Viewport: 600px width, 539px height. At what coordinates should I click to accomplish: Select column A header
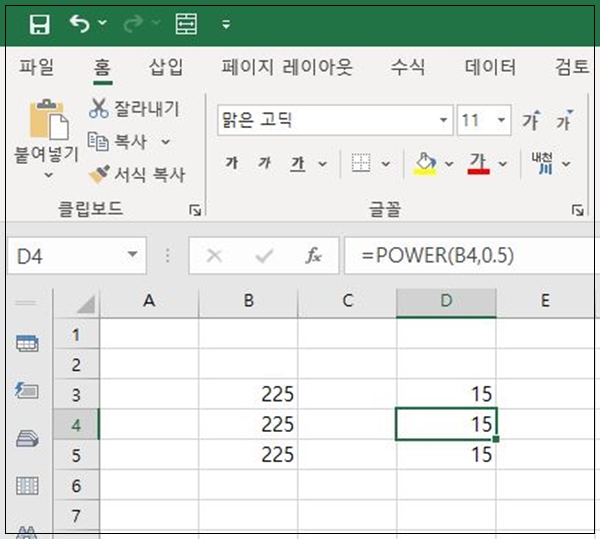click(x=149, y=301)
